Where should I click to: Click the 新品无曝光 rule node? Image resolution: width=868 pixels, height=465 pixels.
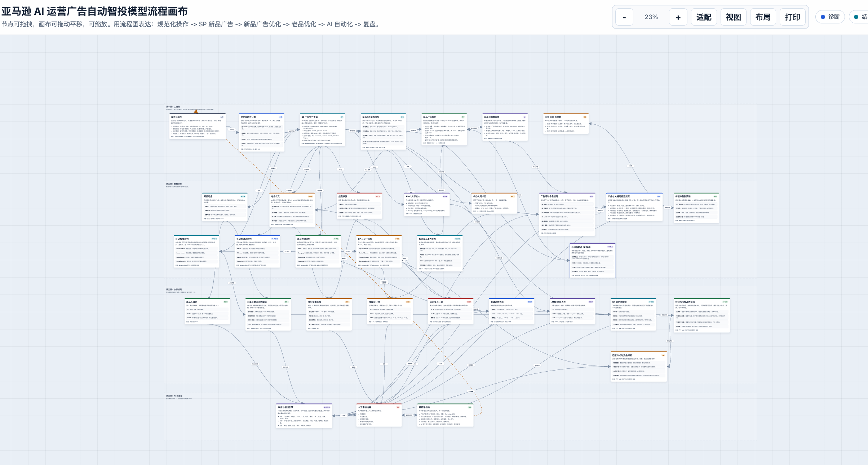207,311
